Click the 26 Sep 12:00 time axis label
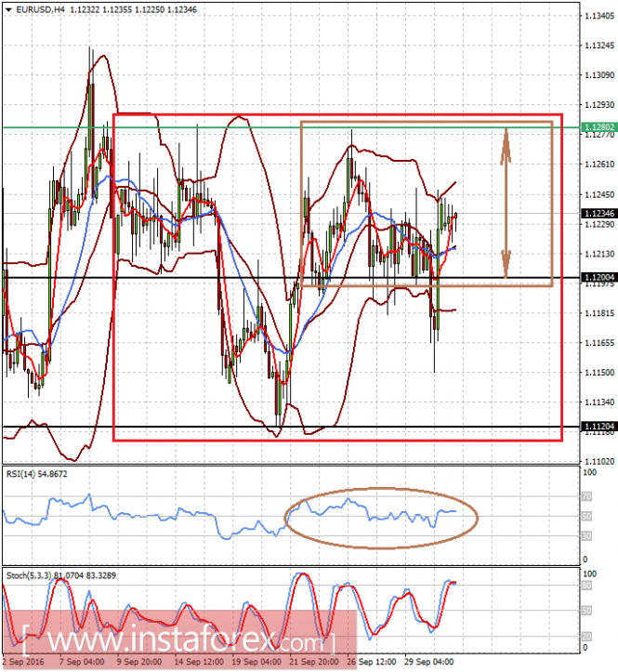Image resolution: width=618 pixels, height=672 pixels. click(371, 662)
